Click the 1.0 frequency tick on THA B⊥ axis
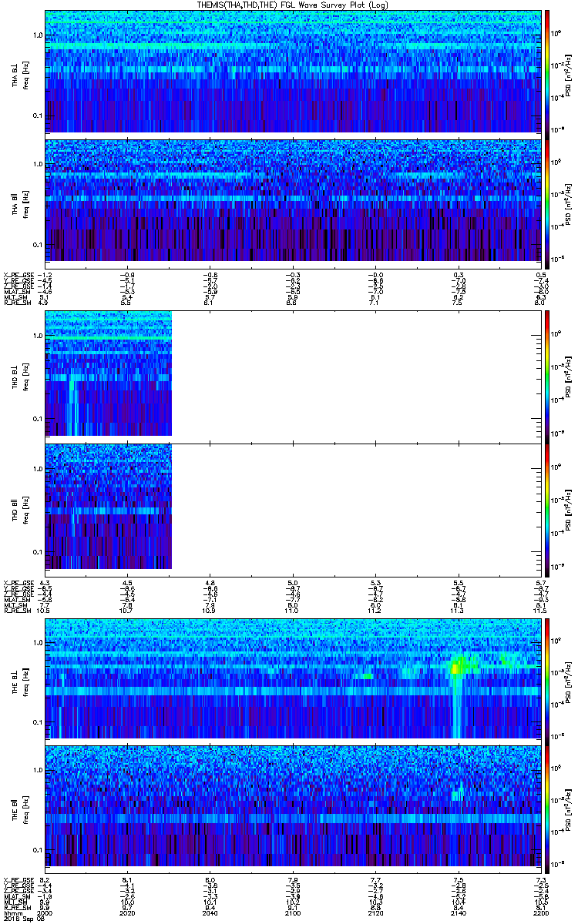The image size is (578, 924). point(37,36)
